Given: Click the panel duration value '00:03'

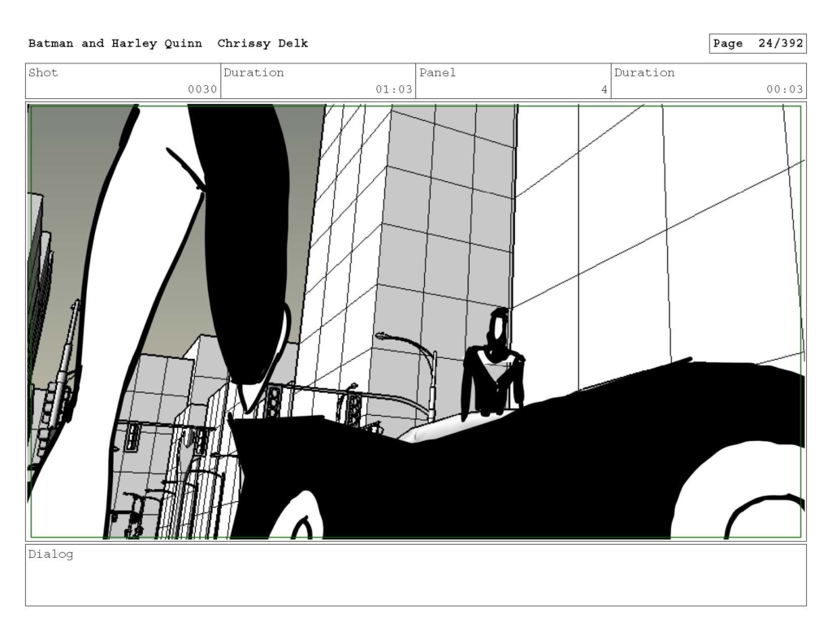Looking at the screenshot, I should (784, 89).
